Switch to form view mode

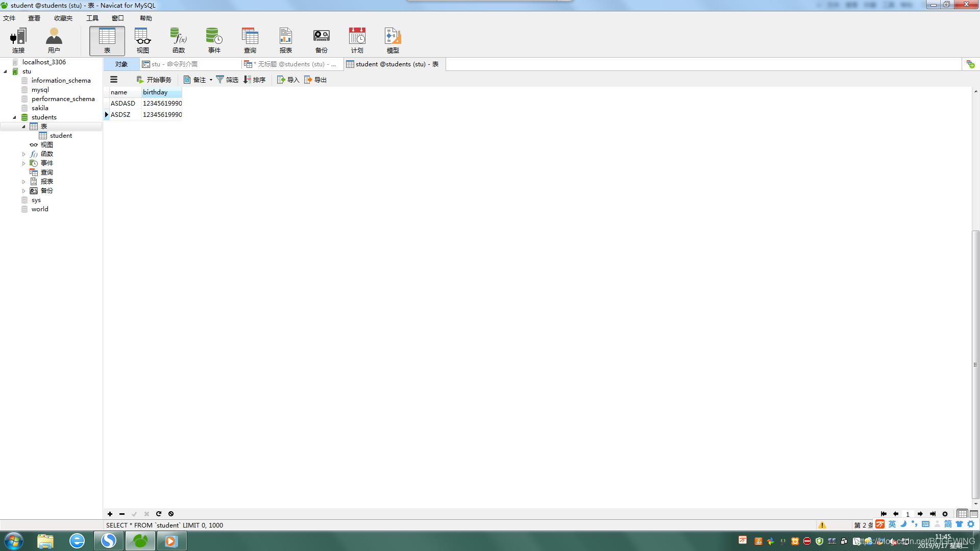pyautogui.click(x=974, y=514)
